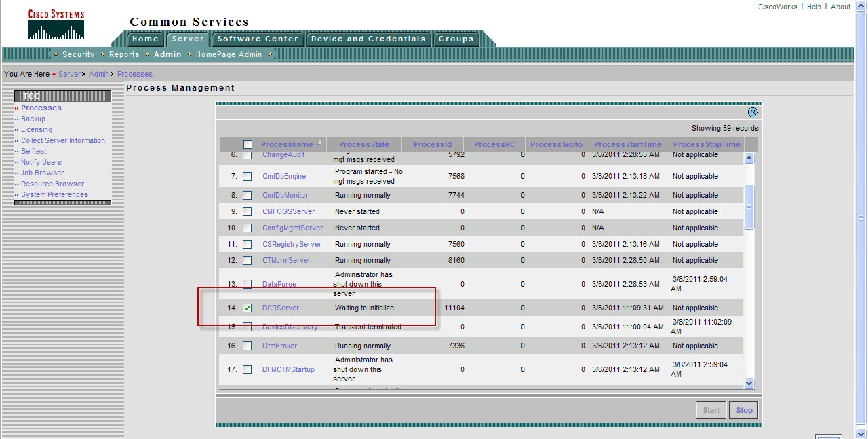Open the CiscoWorks link
The width and height of the screenshot is (868, 439).
778,7
